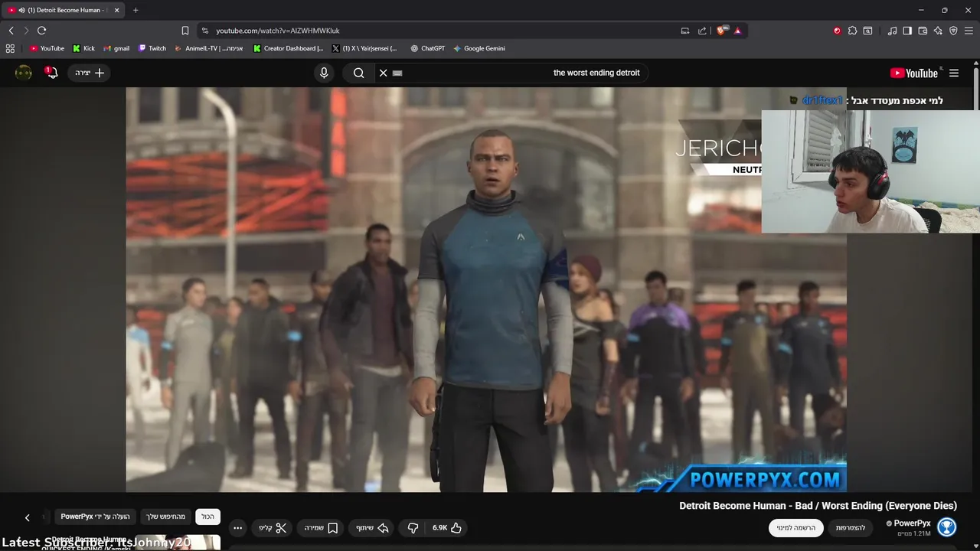Open the X Yair|sensei bookmark

coord(364,48)
